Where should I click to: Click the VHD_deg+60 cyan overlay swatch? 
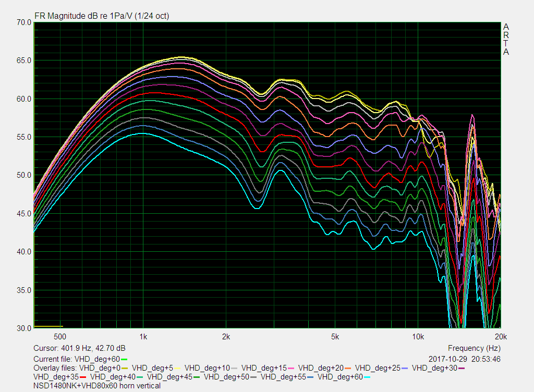pos(367,377)
